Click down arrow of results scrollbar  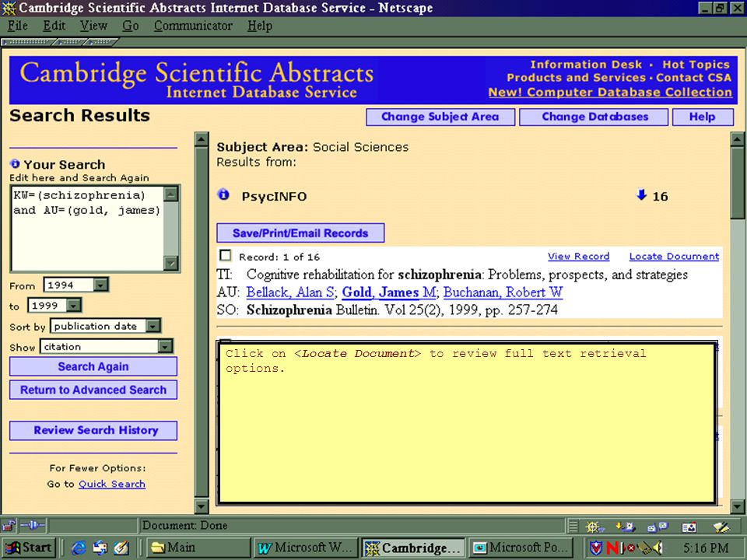pos(737,506)
